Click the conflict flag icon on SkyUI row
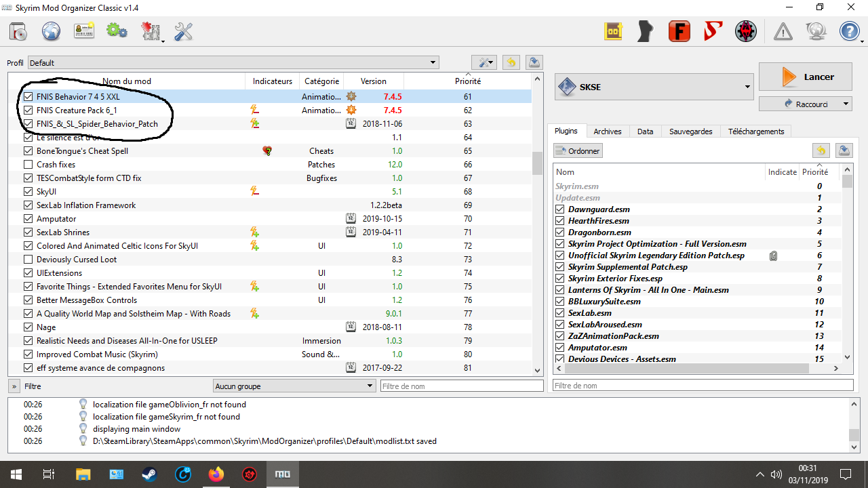The image size is (868, 488). (x=255, y=192)
